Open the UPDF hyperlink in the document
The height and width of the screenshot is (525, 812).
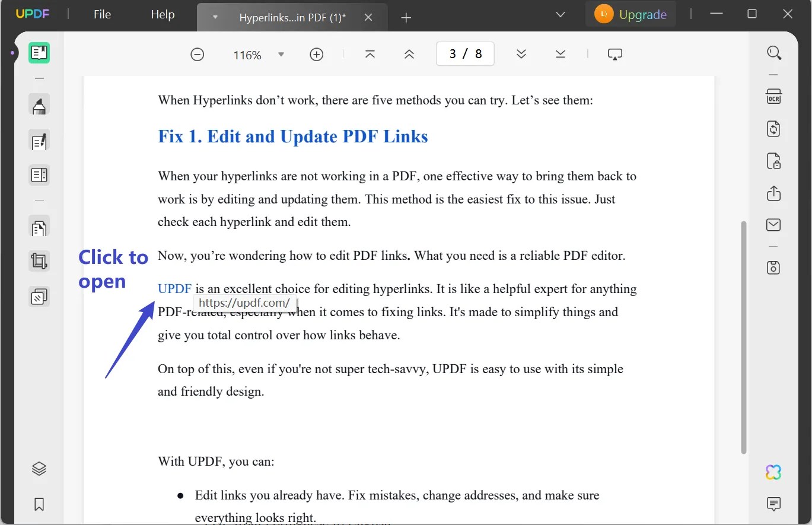174,288
